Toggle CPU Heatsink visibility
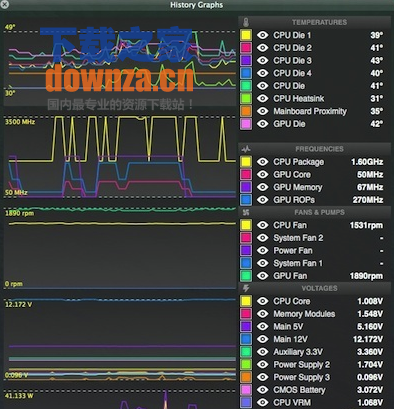 tap(263, 98)
